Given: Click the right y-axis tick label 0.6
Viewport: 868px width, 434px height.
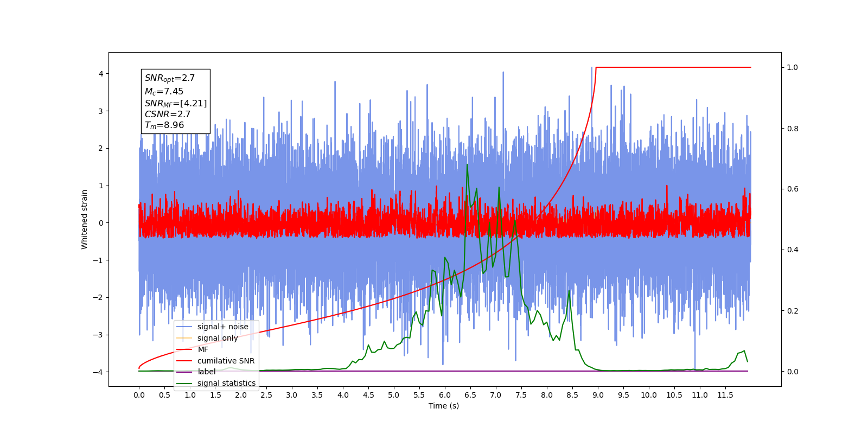Looking at the screenshot, I should tap(793, 189).
